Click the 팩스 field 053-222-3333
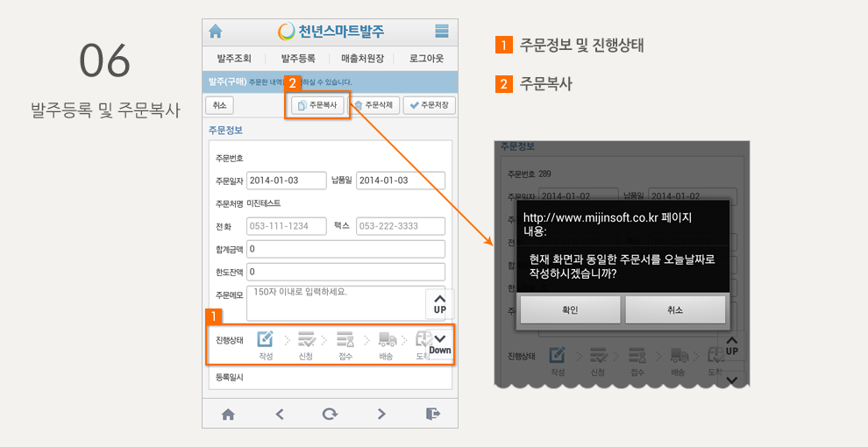This screenshot has width=868, height=447. 400,226
